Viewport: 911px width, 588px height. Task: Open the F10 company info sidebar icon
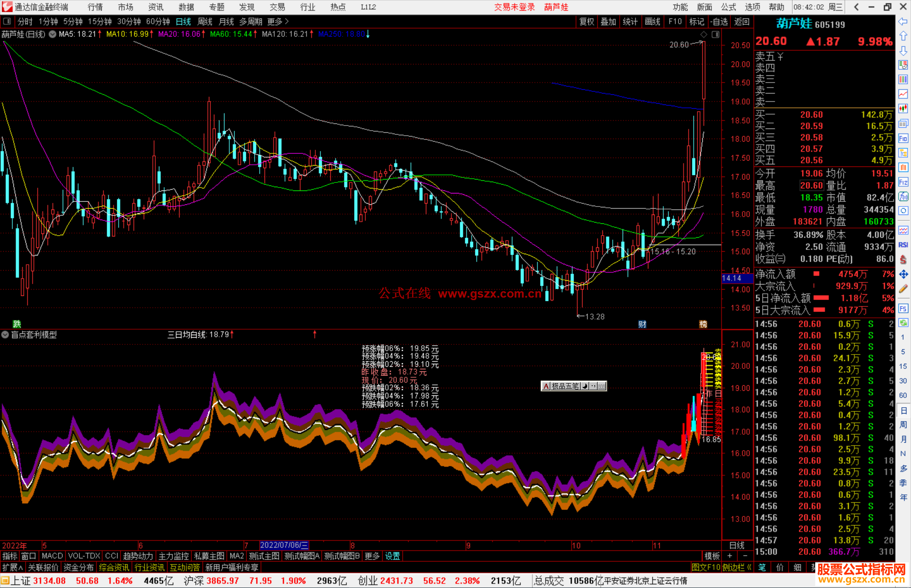pyautogui.click(x=903, y=138)
